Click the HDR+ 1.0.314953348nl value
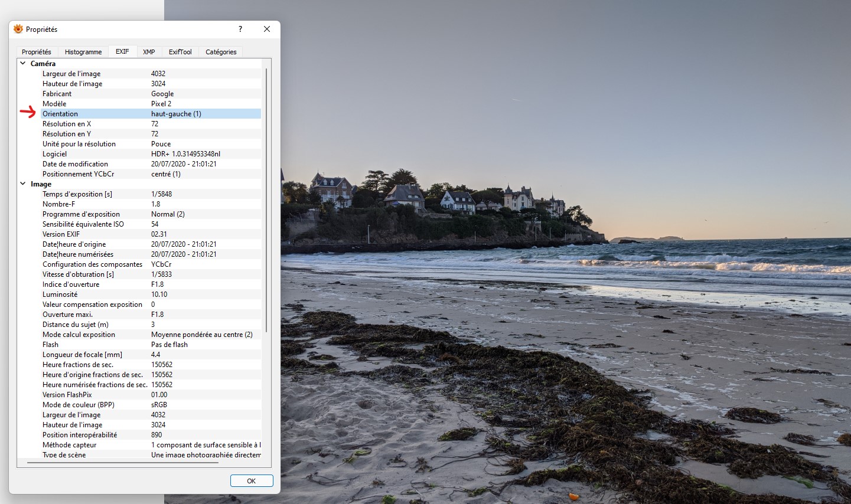This screenshot has width=851, height=504. click(185, 154)
